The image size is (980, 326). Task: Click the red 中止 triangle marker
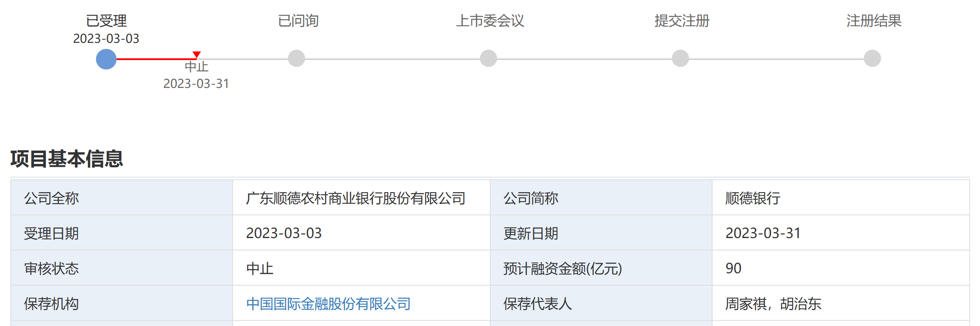(197, 54)
